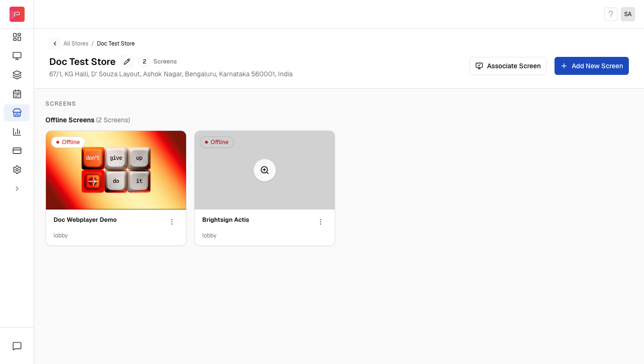Open the dashboard grid icon
Viewport: 644px width, 364px height.
coord(17,37)
